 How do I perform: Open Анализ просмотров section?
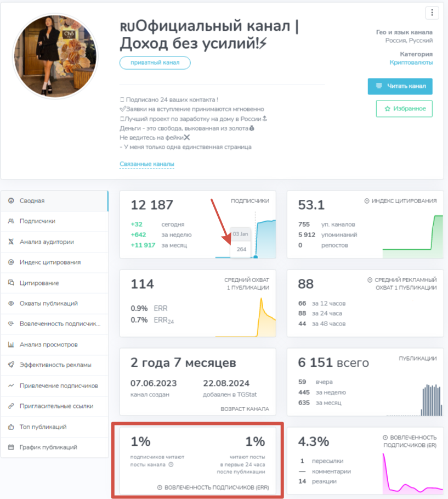click(x=54, y=344)
